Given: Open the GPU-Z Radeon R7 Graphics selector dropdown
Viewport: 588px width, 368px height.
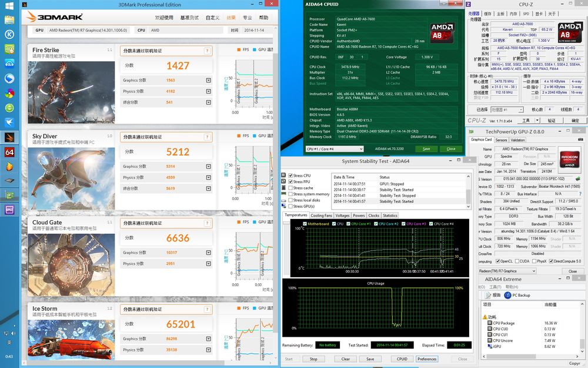Looking at the screenshot, I should (507, 271).
